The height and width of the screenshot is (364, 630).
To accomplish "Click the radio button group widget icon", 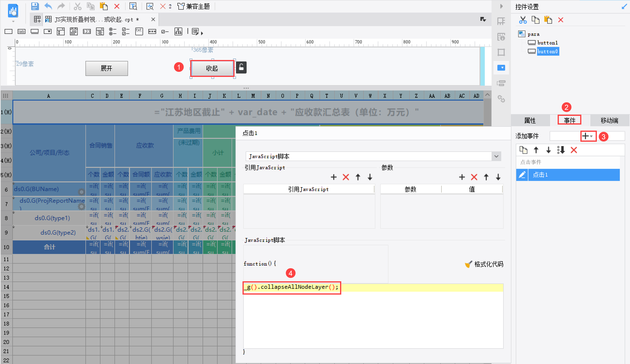I will 113,31.
